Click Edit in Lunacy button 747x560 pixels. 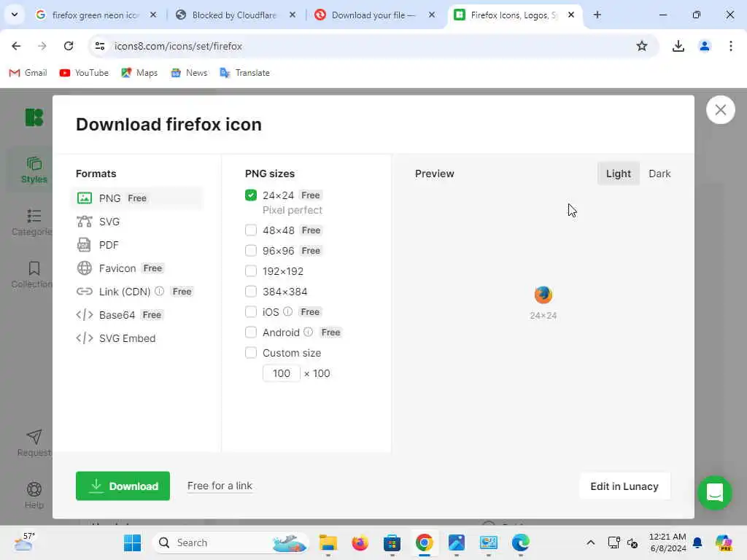point(624,486)
